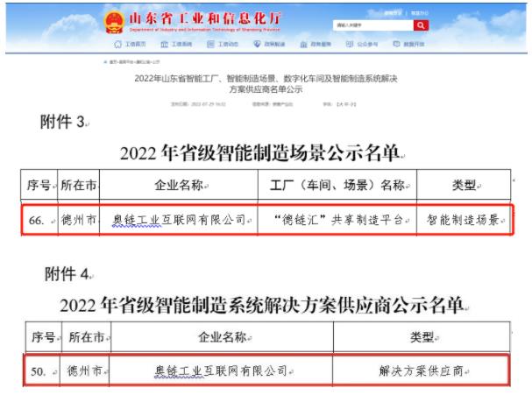The width and height of the screenshot is (532, 395).
Task: Click the bank icon beside 政务服务
Action: click(303, 45)
